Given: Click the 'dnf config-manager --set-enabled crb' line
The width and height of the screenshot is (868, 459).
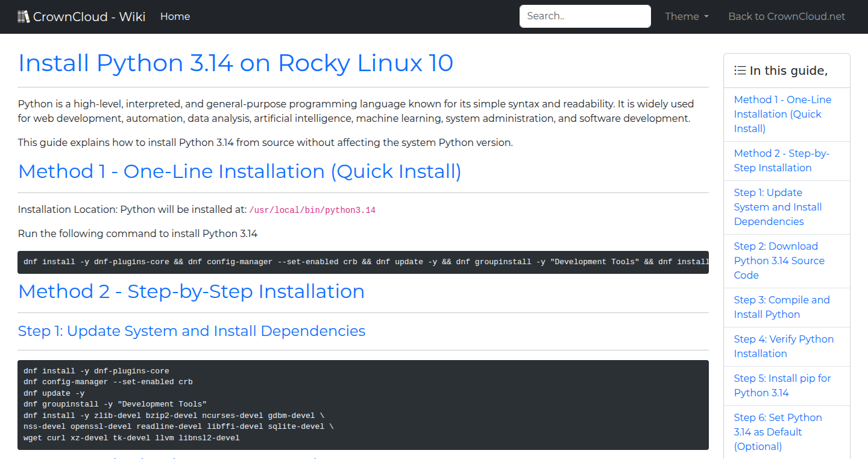Looking at the screenshot, I should pyautogui.click(x=108, y=382).
